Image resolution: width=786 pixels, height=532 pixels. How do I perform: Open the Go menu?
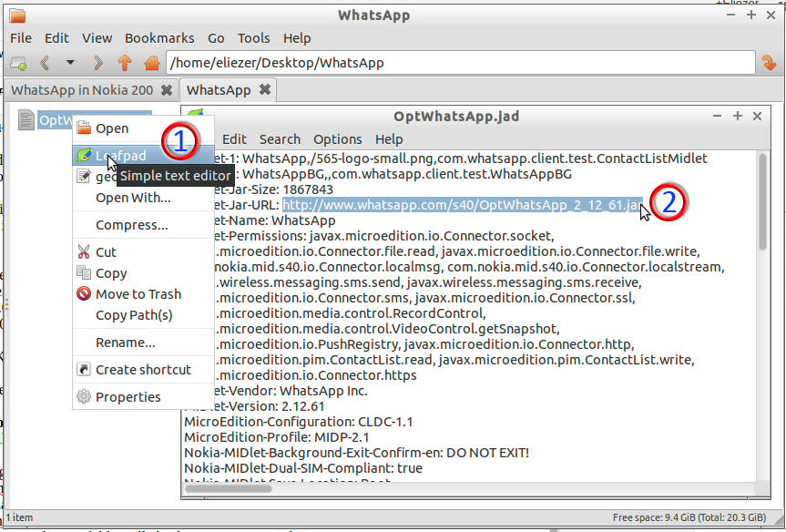click(216, 38)
